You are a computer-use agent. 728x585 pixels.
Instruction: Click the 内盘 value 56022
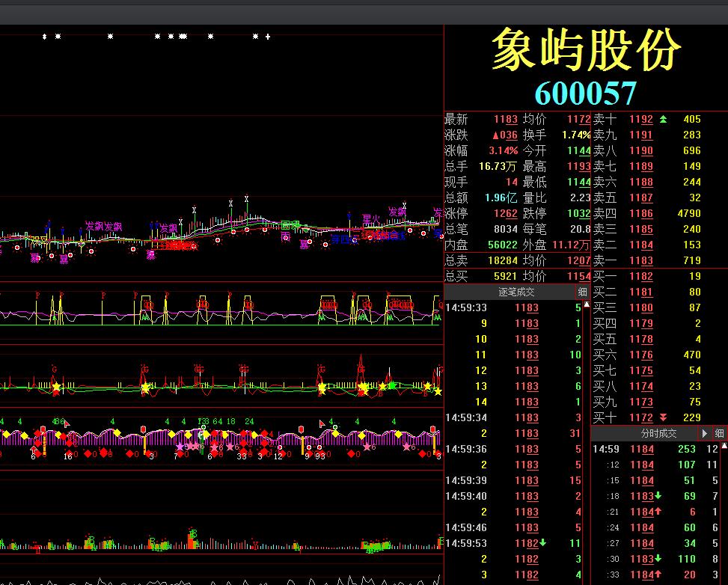pos(503,245)
